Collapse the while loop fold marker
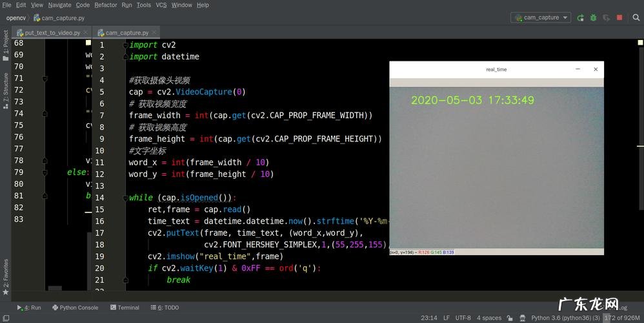Screen dimensions: 644x323 [126, 198]
